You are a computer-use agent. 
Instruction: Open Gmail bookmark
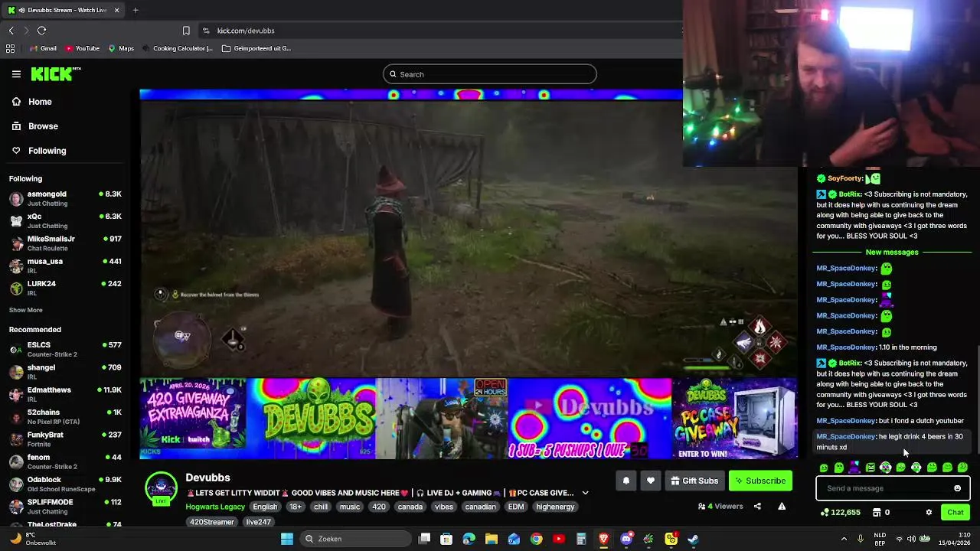(43, 48)
